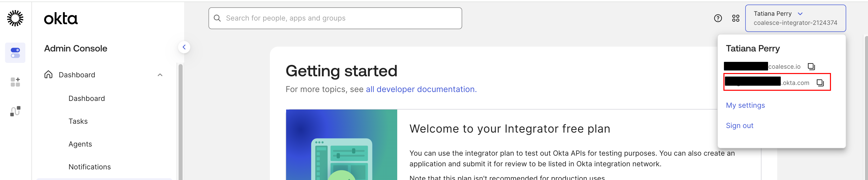Select the Notifications sidebar item
868x180 pixels.
89,167
